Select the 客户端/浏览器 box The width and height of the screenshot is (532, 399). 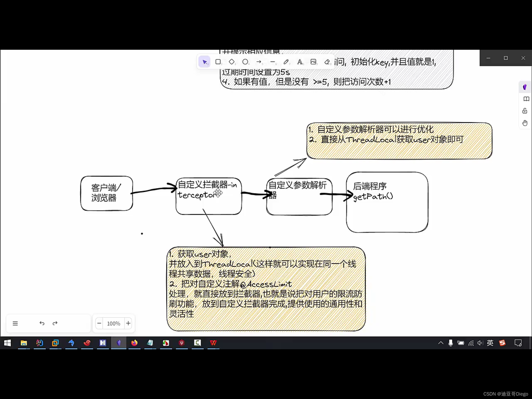click(107, 193)
